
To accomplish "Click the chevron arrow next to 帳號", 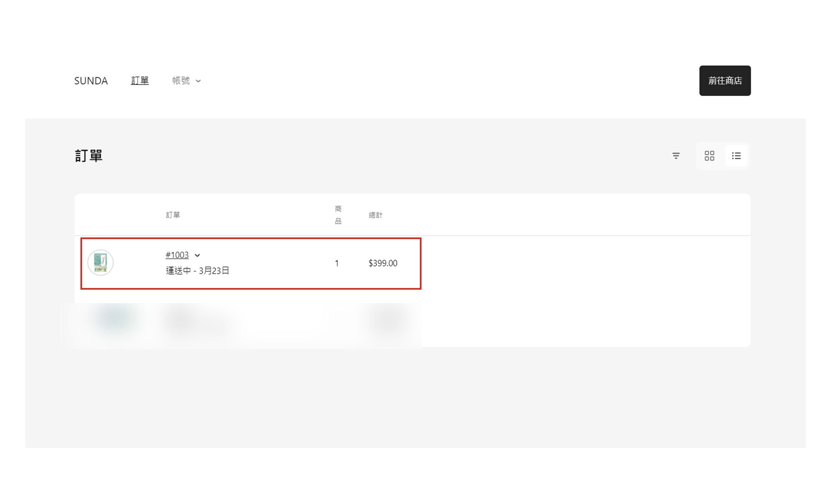I will pos(198,81).
